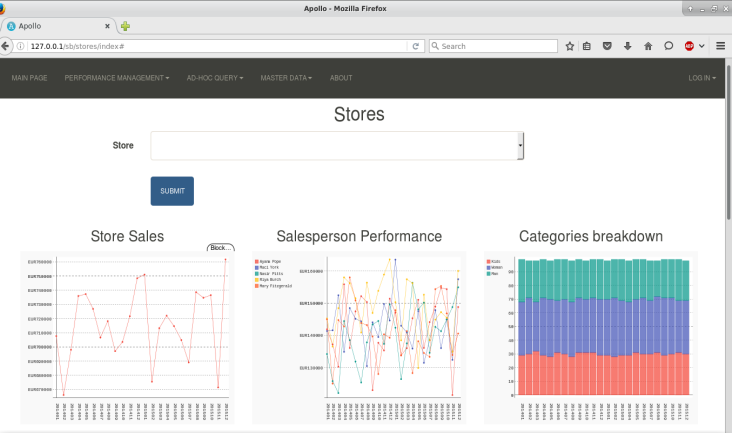
Task: Go back using the browser back arrow
Action: coord(5,46)
